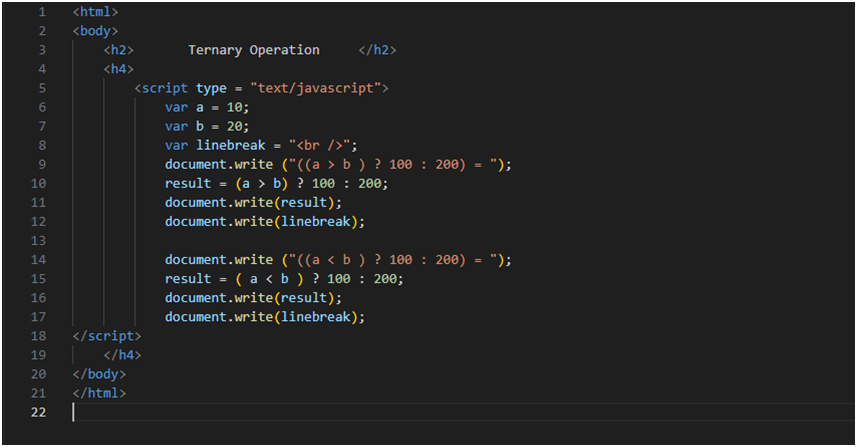
Task: Place cursor on empty line 22
Action: pos(462,412)
